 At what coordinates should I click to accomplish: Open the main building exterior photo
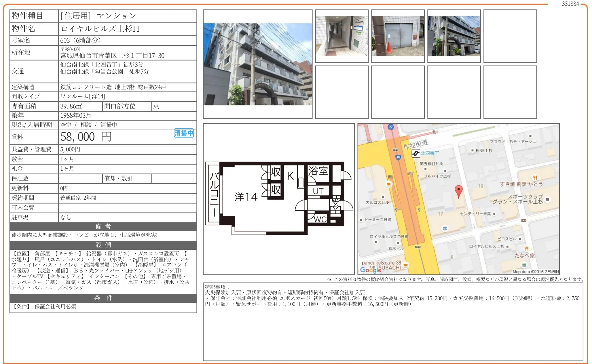(x=257, y=64)
